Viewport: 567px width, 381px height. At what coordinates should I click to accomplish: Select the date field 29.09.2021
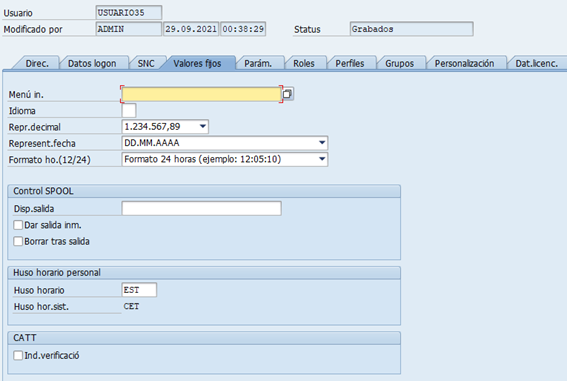tap(191, 29)
